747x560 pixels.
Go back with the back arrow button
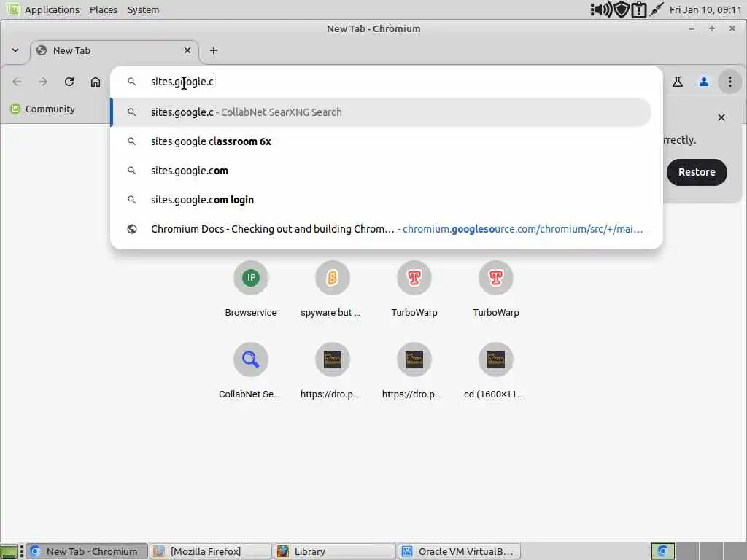(x=17, y=82)
